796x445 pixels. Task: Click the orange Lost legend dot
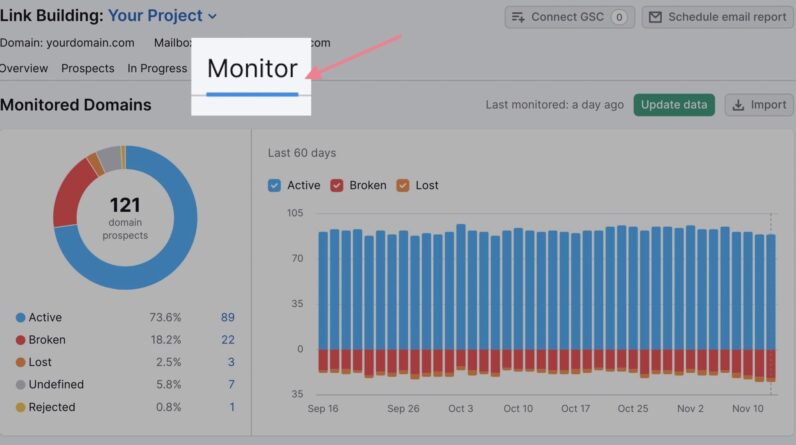(x=20, y=362)
